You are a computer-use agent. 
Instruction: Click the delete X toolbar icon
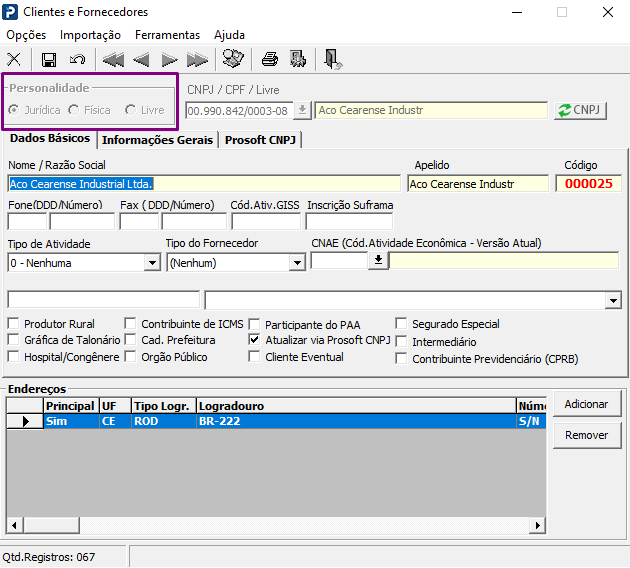click(14, 59)
